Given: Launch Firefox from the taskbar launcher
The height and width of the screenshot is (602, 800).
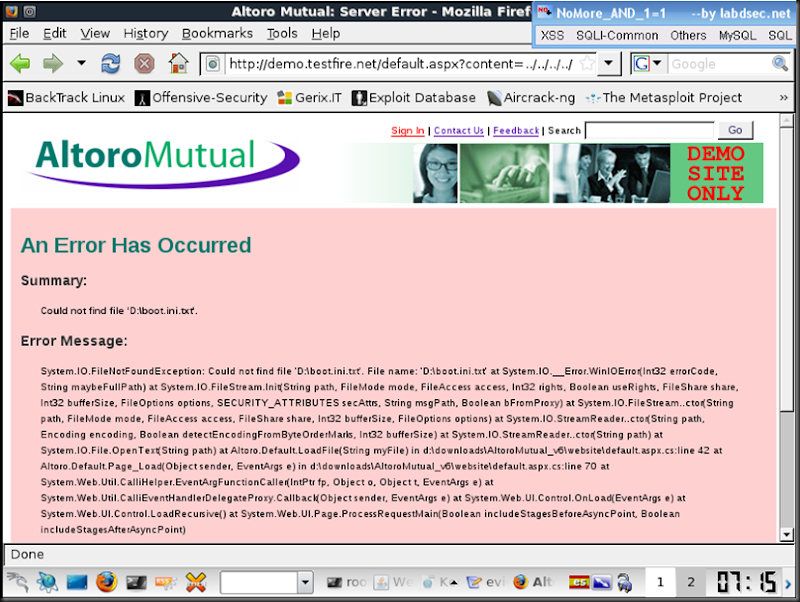Looking at the screenshot, I should coord(106,582).
